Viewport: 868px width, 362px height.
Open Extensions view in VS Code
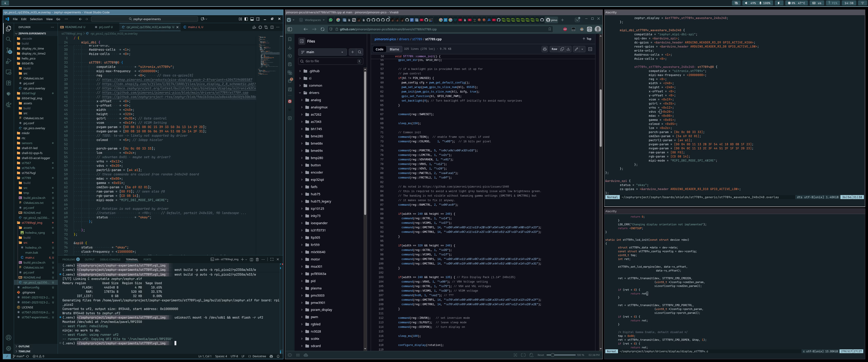point(8,83)
